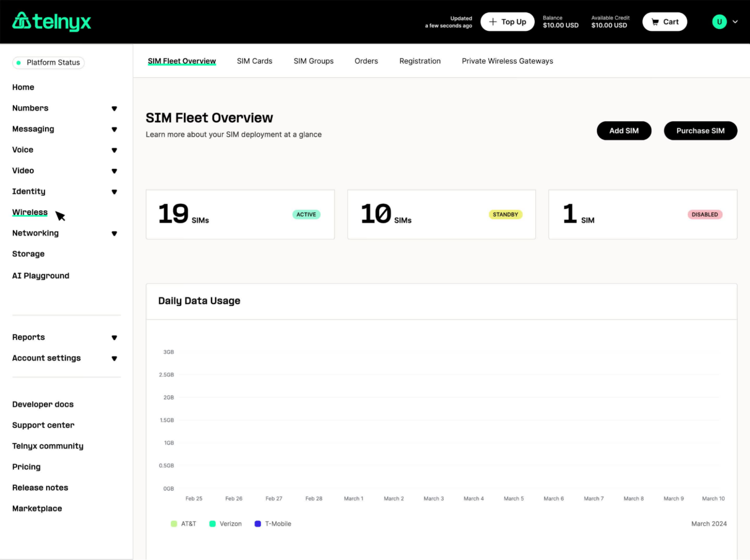This screenshot has height=560, width=750.
Task: Open the Developer docs link
Action: [x=42, y=404]
